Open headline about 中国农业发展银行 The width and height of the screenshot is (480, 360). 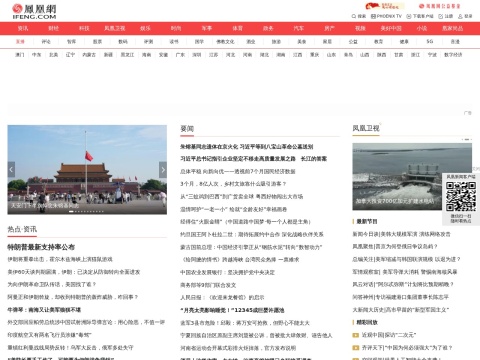tap(227, 272)
